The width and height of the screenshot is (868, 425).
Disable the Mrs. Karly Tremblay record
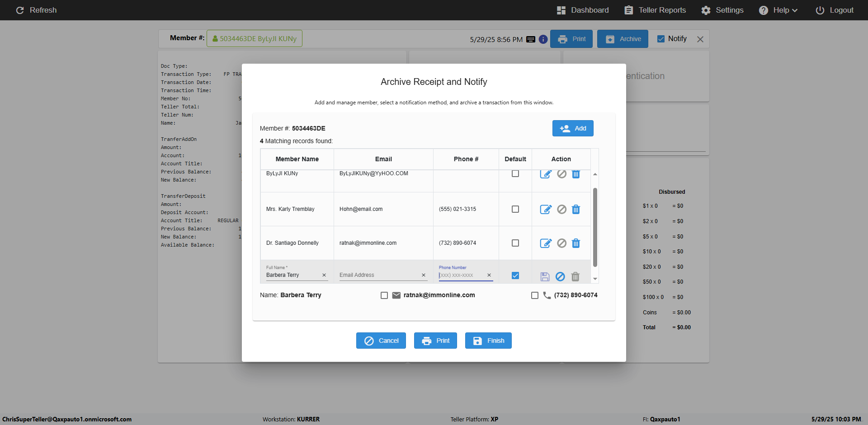click(x=561, y=210)
